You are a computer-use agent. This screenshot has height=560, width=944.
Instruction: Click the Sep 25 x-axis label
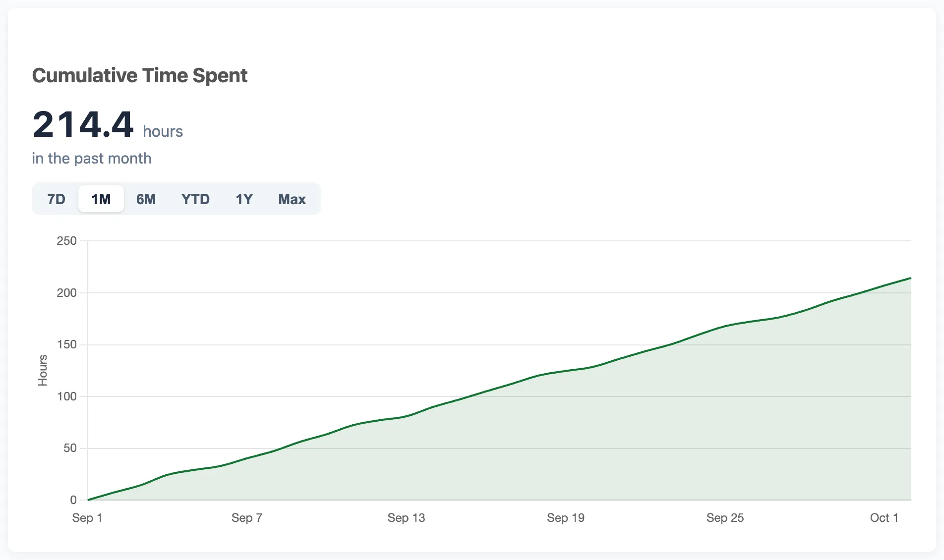click(x=725, y=518)
